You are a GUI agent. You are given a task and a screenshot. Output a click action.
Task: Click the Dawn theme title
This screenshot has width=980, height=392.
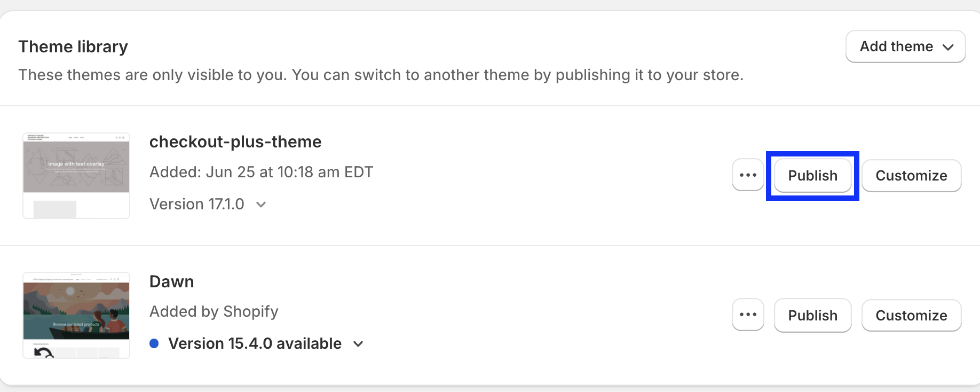[171, 281]
